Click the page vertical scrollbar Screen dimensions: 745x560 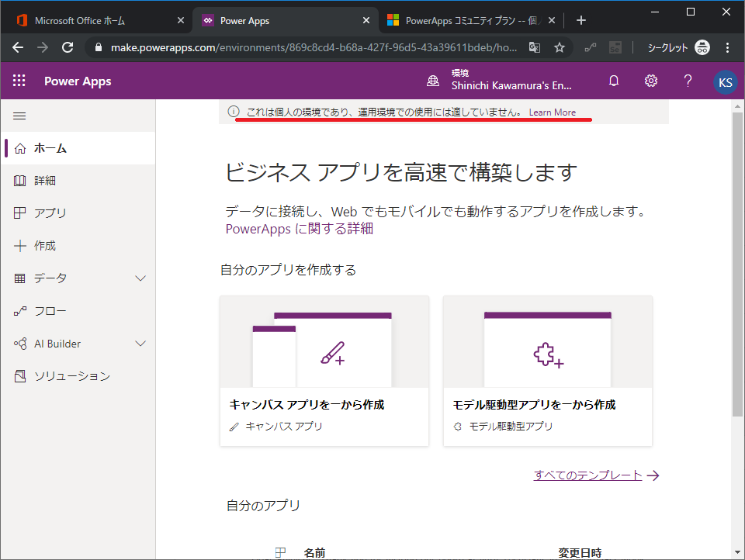pyautogui.click(x=737, y=264)
